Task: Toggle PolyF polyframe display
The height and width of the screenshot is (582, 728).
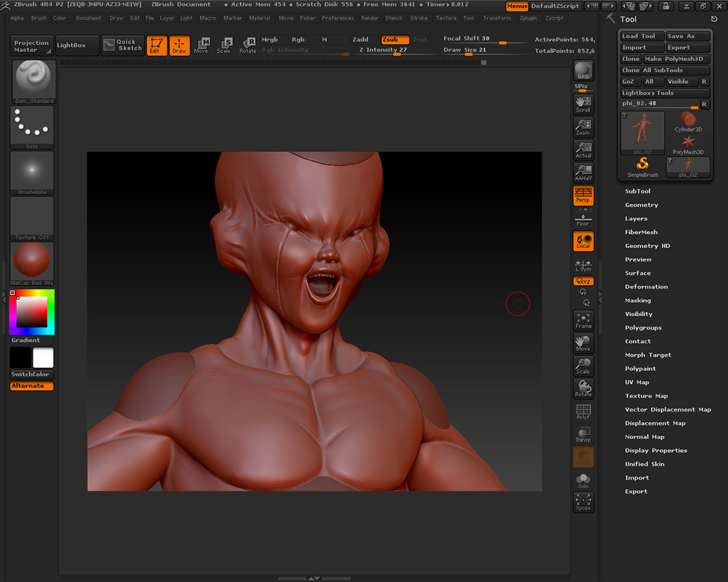Action: pos(583,411)
